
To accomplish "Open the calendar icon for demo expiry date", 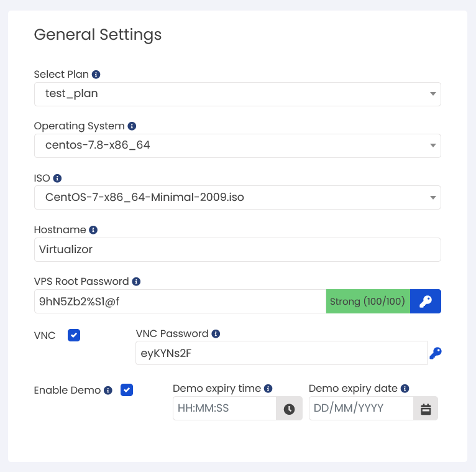I will (426, 409).
